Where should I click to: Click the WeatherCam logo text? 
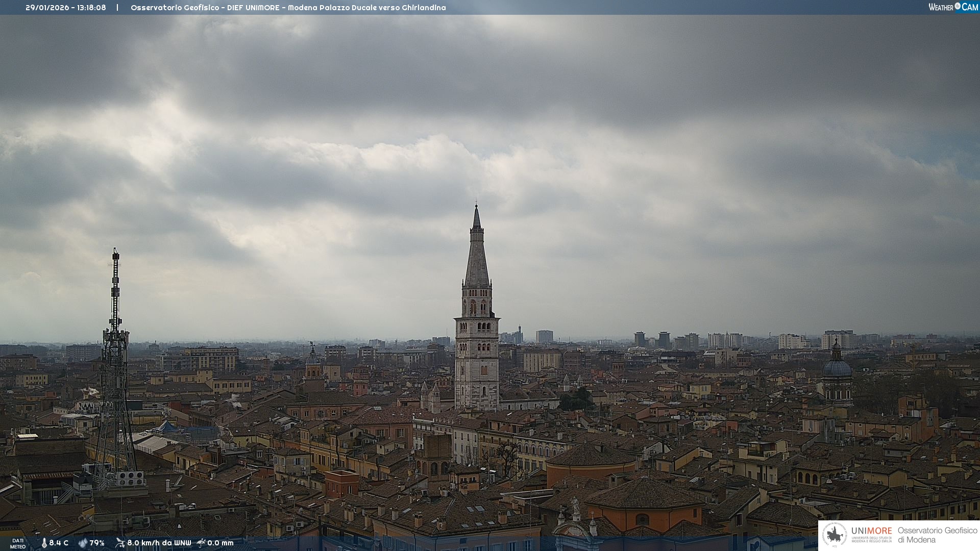(x=941, y=7)
